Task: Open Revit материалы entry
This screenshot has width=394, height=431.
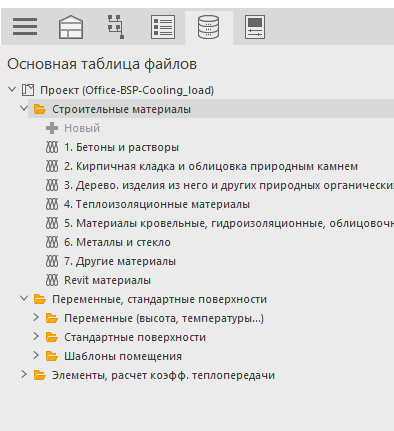Action: (108, 280)
